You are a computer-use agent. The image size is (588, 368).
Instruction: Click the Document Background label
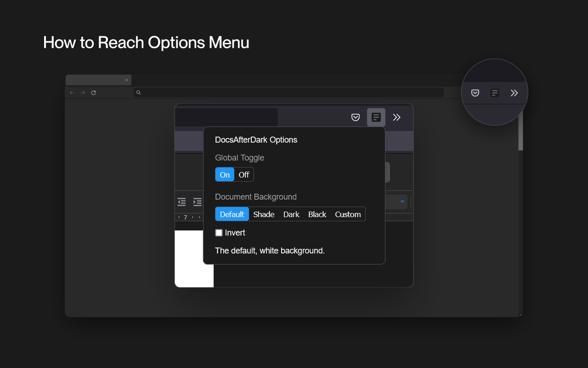point(256,197)
